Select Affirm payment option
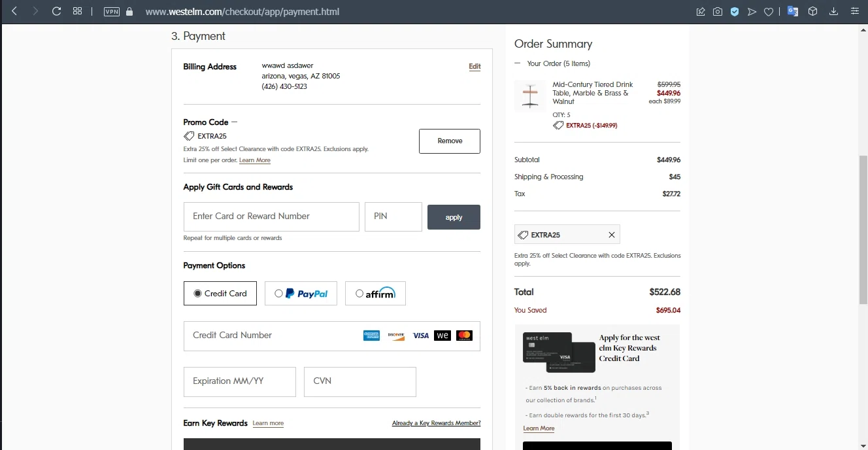The width and height of the screenshot is (868, 450). 375,294
